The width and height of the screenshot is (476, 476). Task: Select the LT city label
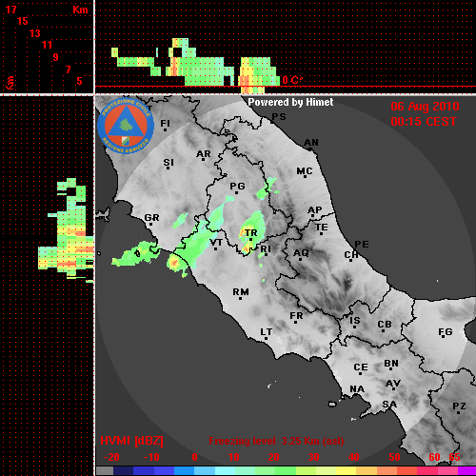(266, 332)
